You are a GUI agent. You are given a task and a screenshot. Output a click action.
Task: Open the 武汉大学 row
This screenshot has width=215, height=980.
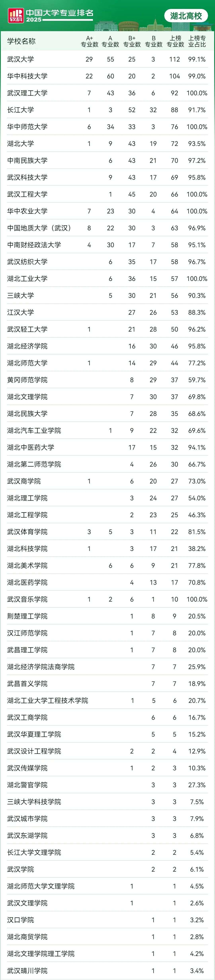point(21,59)
